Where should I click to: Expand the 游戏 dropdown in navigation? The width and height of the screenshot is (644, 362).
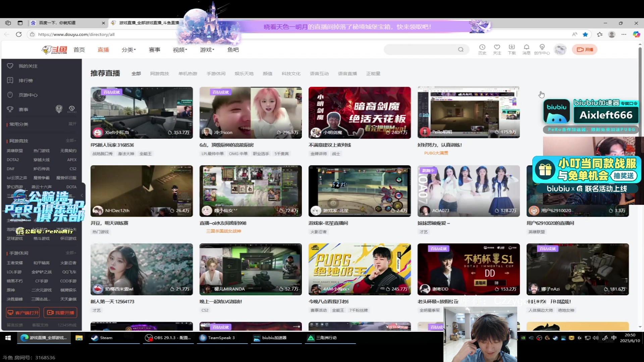click(207, 50)
